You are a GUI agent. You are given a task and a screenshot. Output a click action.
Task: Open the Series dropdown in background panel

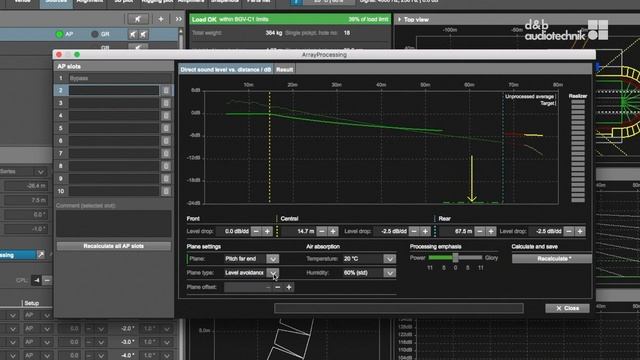40,172
